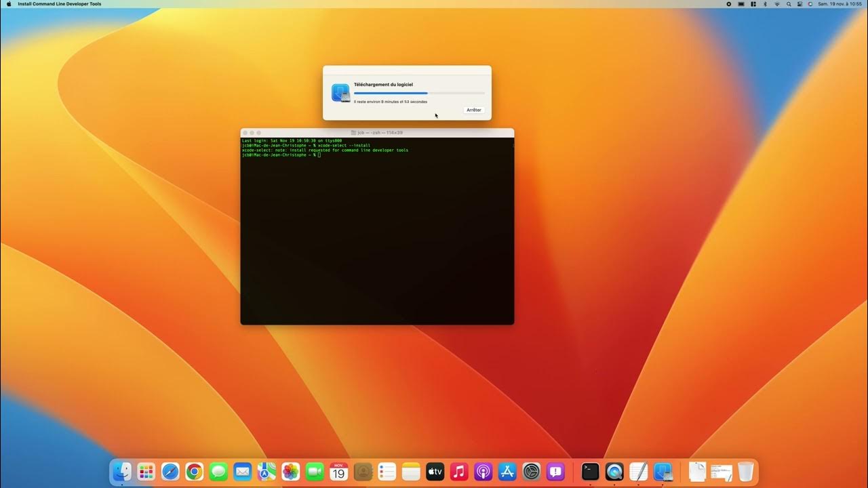
Task: Click the Terminal window title bar
Action: tap(377, 132)
